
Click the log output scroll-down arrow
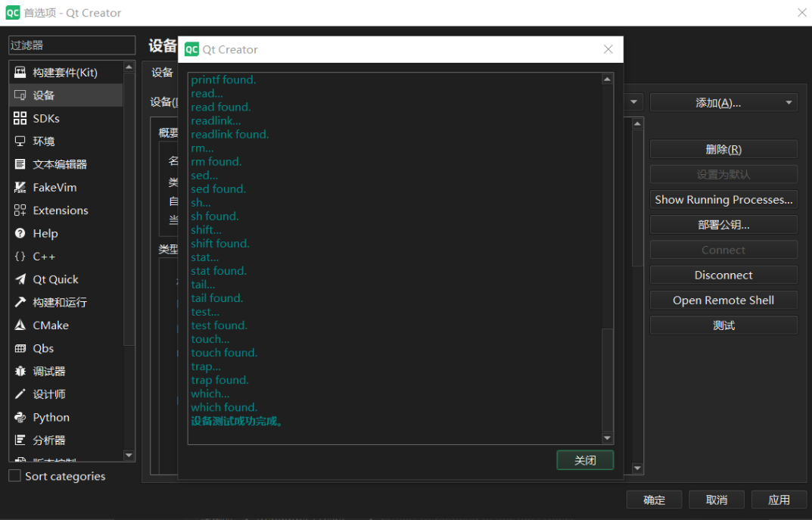pos(608,438)
